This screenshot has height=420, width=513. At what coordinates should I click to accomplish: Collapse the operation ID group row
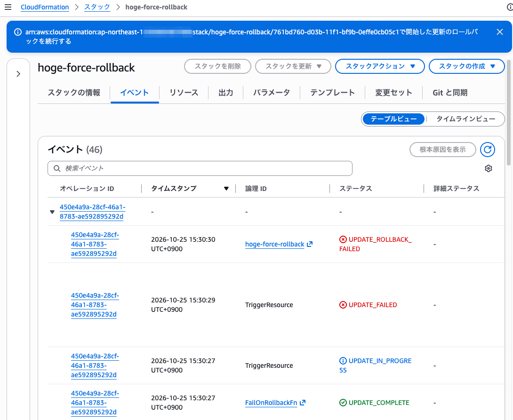[x=52, y=212]
